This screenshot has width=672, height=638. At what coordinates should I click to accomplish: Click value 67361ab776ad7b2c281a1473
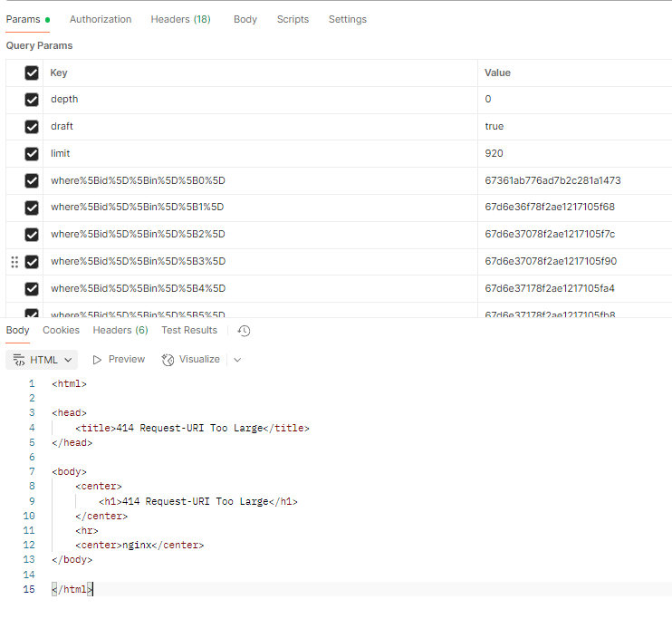[x=552, y=180]
